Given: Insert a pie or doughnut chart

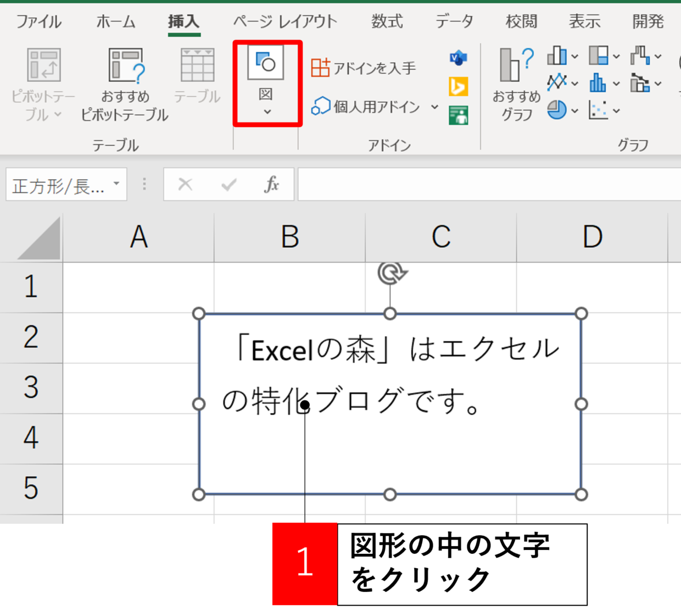Looking at the screenshot, I should (556, 110).
